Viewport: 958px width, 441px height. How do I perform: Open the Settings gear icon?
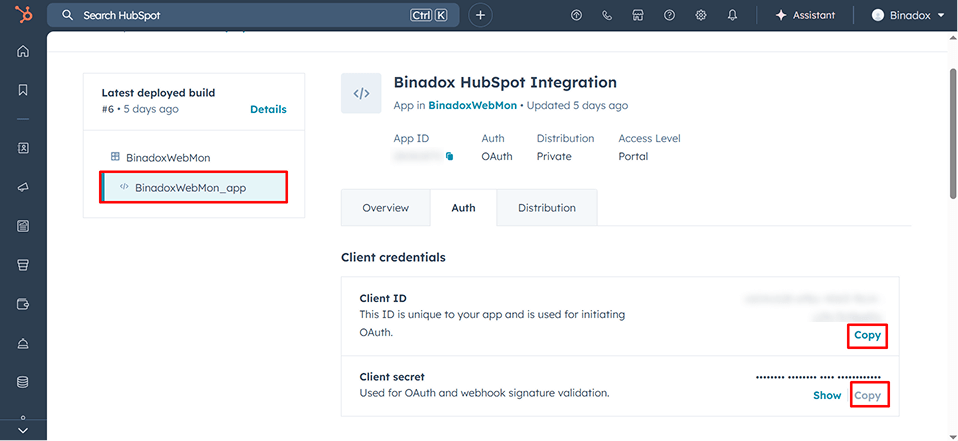tap(701, 15)
